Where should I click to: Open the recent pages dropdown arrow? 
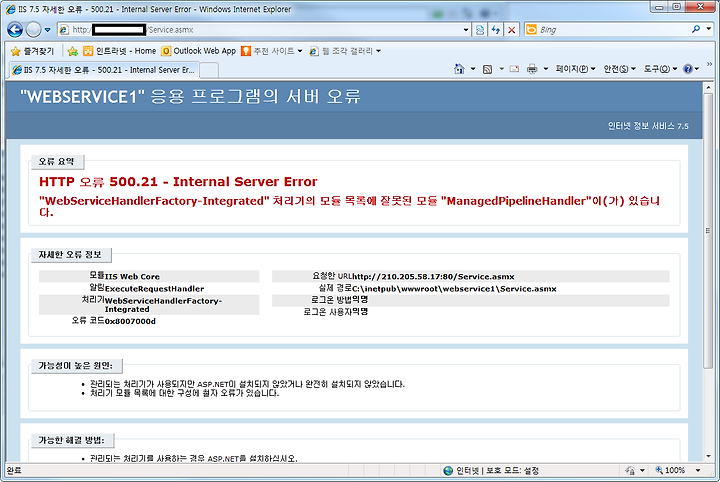click(47, 30)
